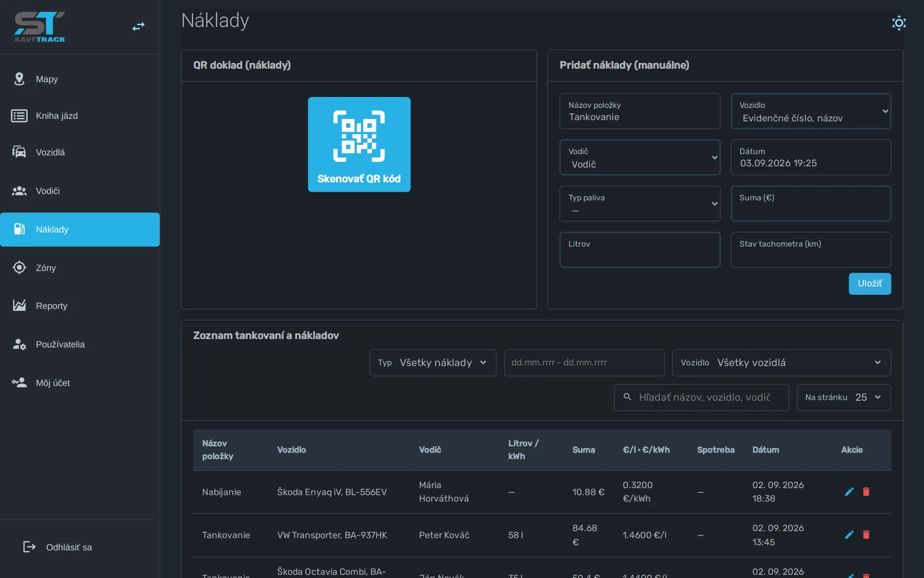The height and width of the screenshot is (578, 924).
Task: Click the Suma (€) field
Action: click(x=811, y=203)
